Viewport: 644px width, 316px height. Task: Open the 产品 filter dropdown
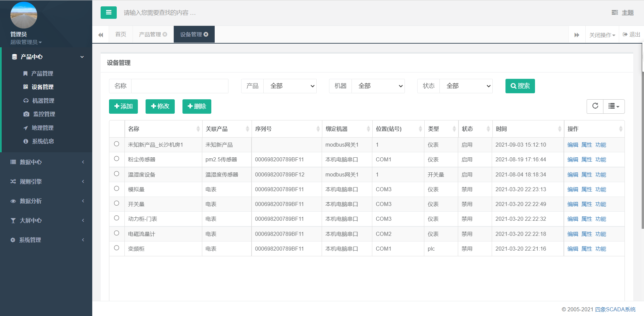(290, 86)
